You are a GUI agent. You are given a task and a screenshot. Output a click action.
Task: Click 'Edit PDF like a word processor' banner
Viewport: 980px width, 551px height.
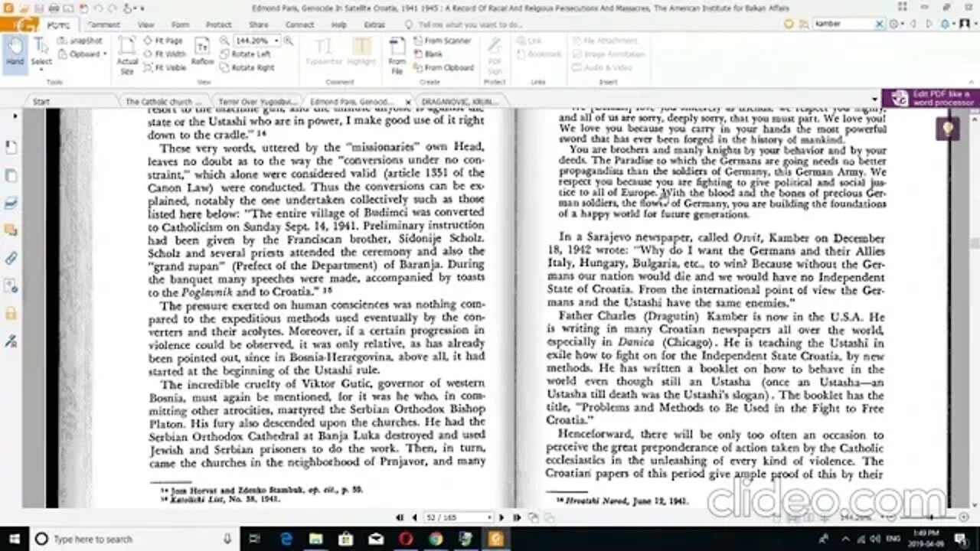(x=930, y=98)
